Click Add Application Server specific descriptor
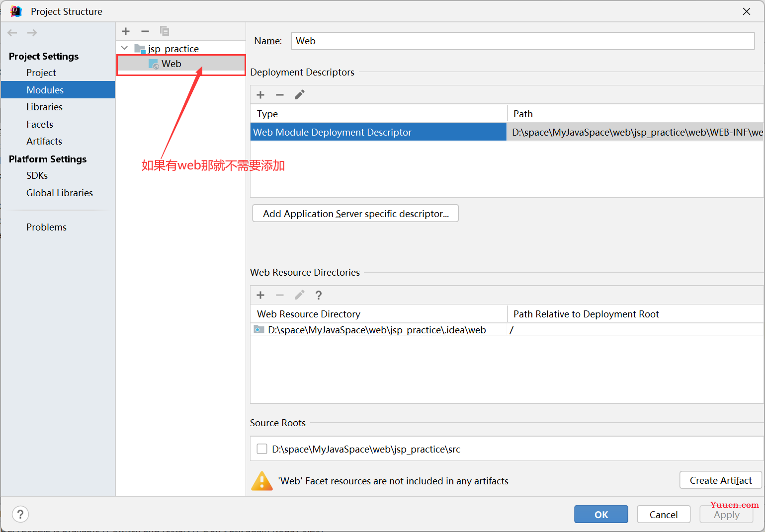The width and height of the screenshot is (765, 532). pyautogui.click(x=355, y=214)
